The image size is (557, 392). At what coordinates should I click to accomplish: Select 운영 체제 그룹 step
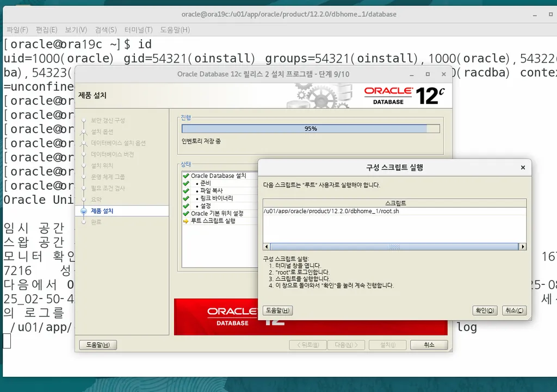pos(108,177)
